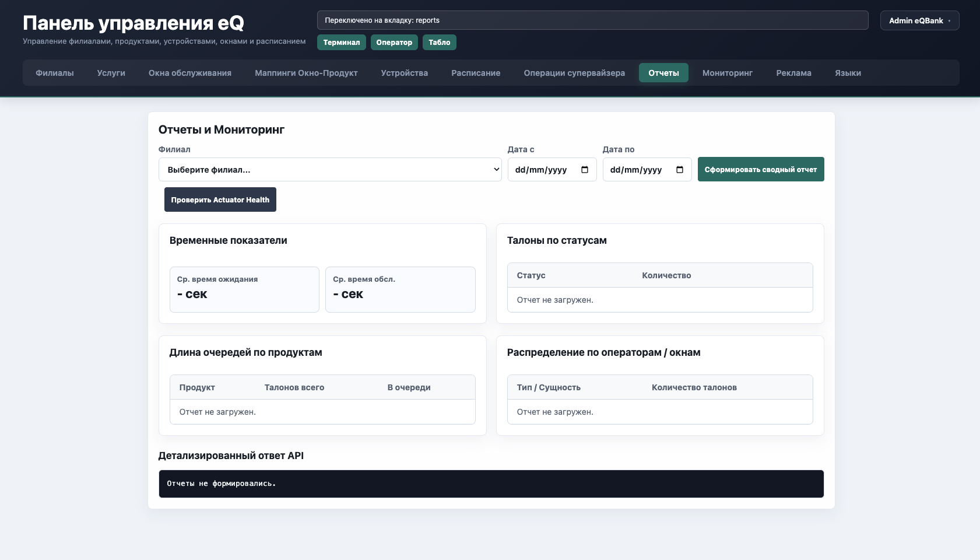980x560 pixels.
Task: Open calendar picker in 'Дата с' field
Action: coord(585,170)
